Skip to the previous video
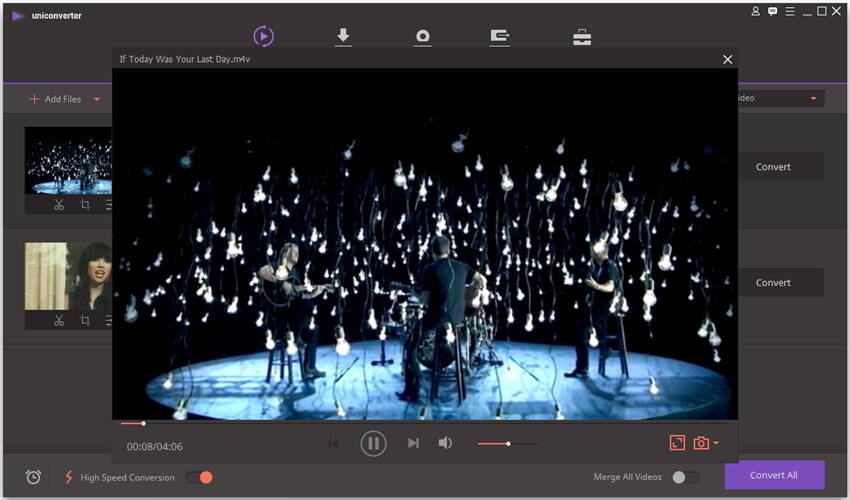 [x=334, y=444]
